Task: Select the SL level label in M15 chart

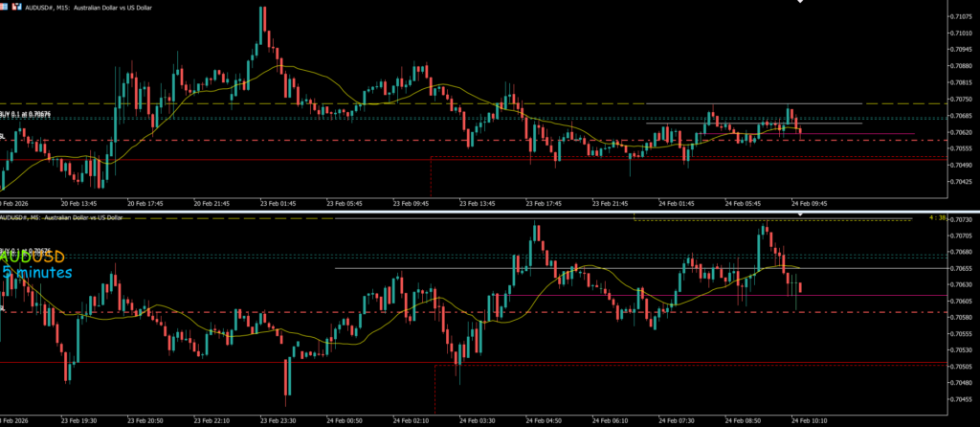Action: tap(4, 137)
